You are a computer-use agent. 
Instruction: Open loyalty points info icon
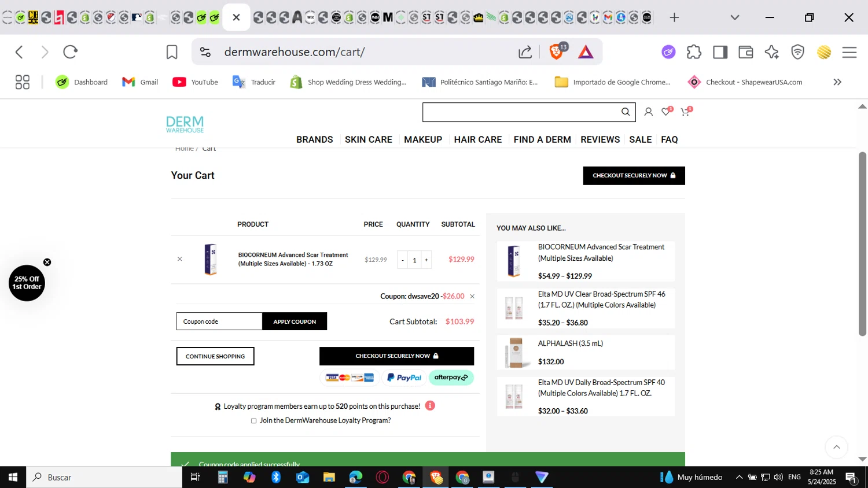pyautogui.click(x=430, y=405)
